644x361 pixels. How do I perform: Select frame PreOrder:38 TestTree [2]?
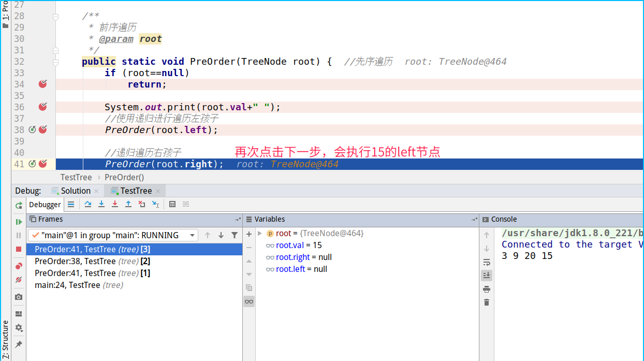134,261
